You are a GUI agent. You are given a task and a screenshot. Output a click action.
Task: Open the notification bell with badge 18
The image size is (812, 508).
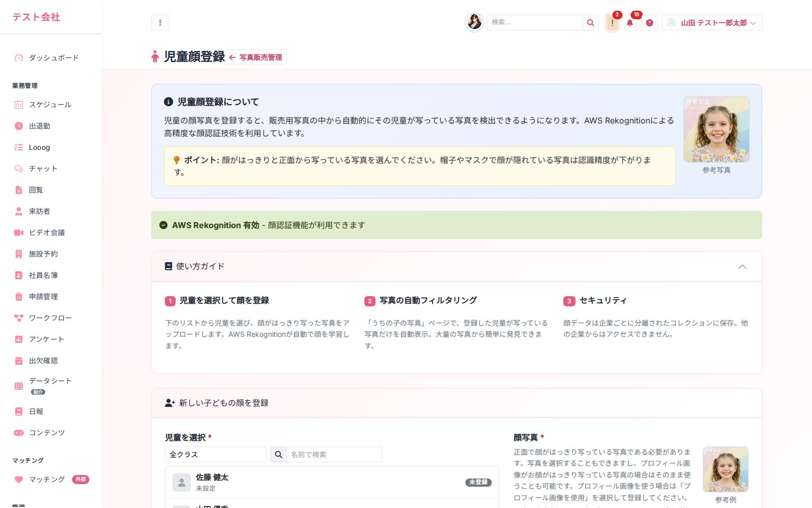630,23
